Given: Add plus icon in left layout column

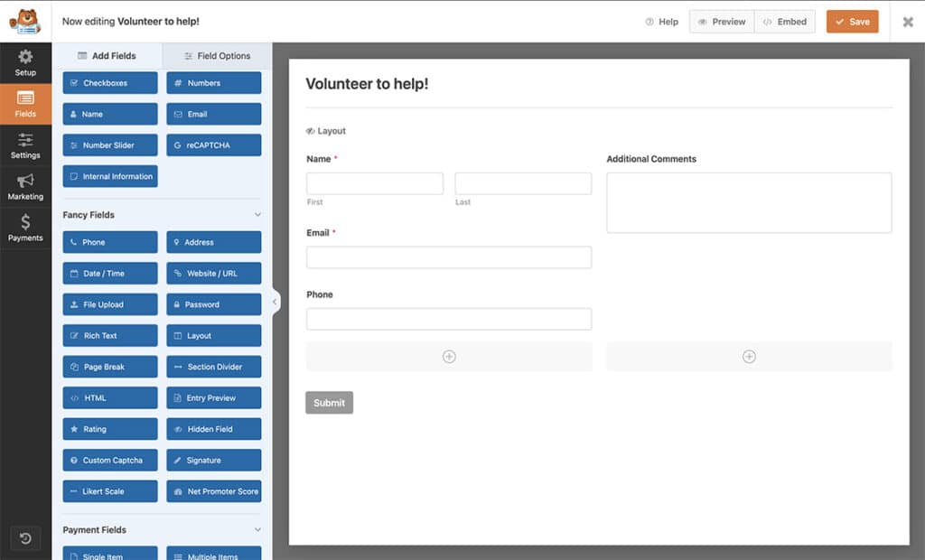Looking at the screenshot, I should tap(449, 357).
